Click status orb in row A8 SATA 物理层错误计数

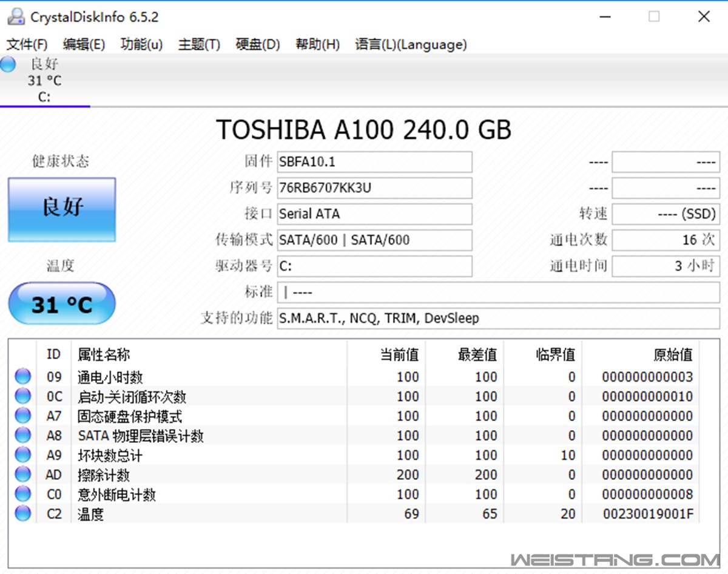click(x=23, y=436)
